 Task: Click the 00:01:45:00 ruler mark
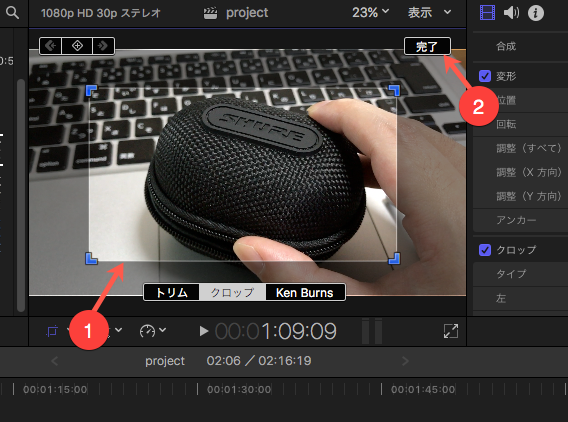pyautogui.click(x=423, y=390)
